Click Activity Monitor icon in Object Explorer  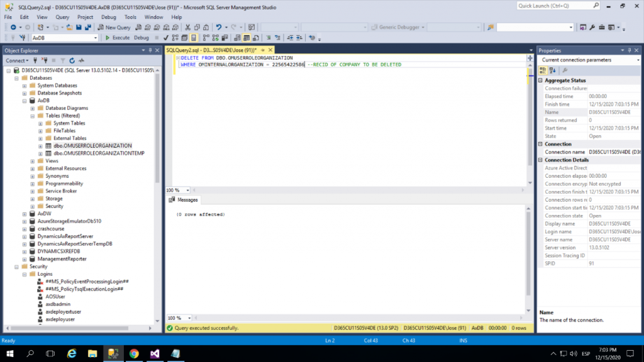click(81, 60)
